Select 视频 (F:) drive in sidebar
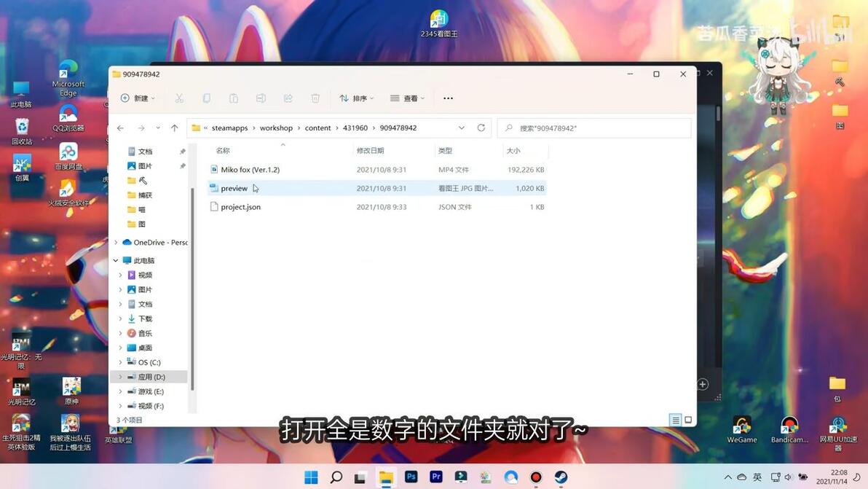 pyautogui.click(x=151, y=406)
